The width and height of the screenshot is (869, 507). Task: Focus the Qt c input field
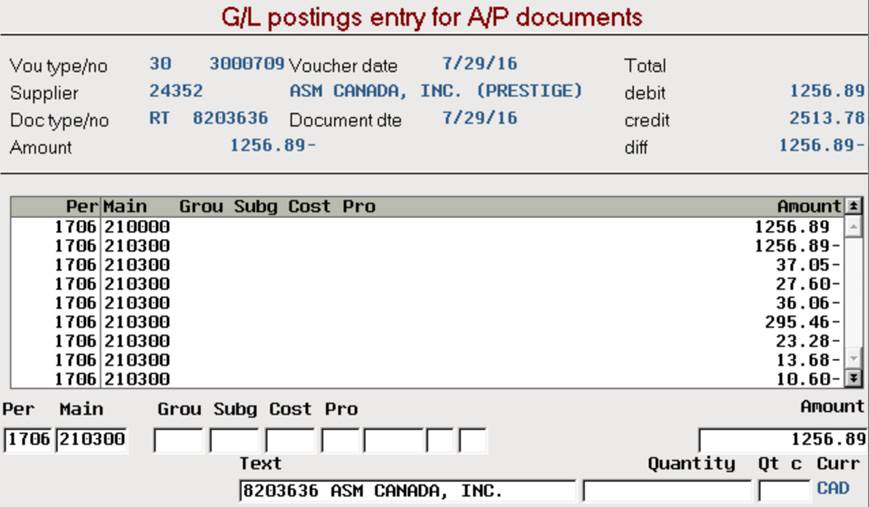(784, 491)
